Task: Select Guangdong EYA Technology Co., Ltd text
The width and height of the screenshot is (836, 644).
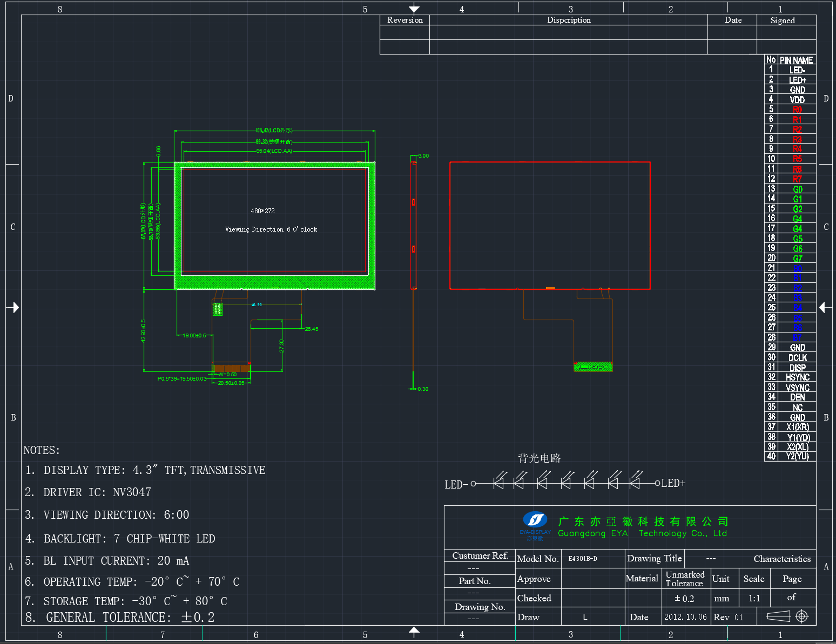Action: [x=642, y=533]
